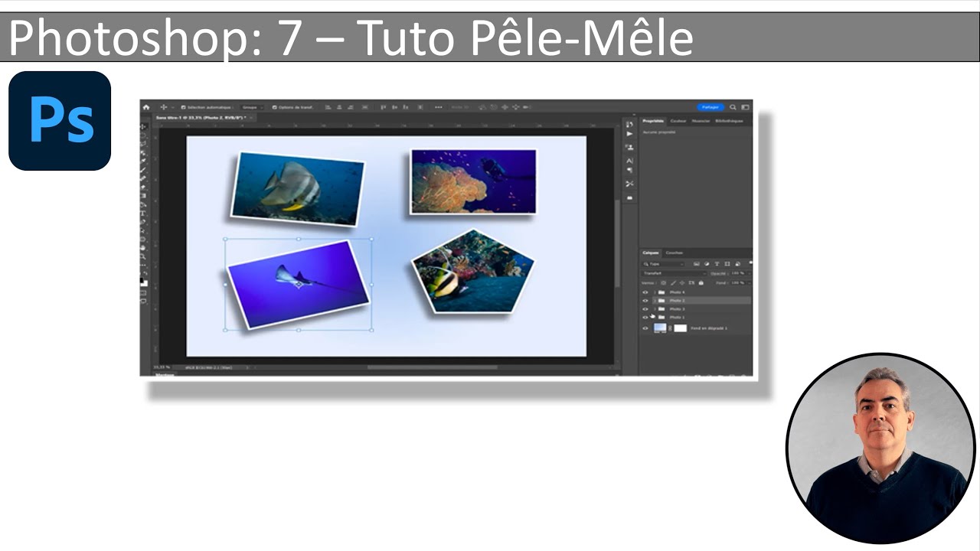Open the Fond slider dropdown arrow
Viewport: 980px width, 551px height.
pyautogui.click(x=750, y=283)
